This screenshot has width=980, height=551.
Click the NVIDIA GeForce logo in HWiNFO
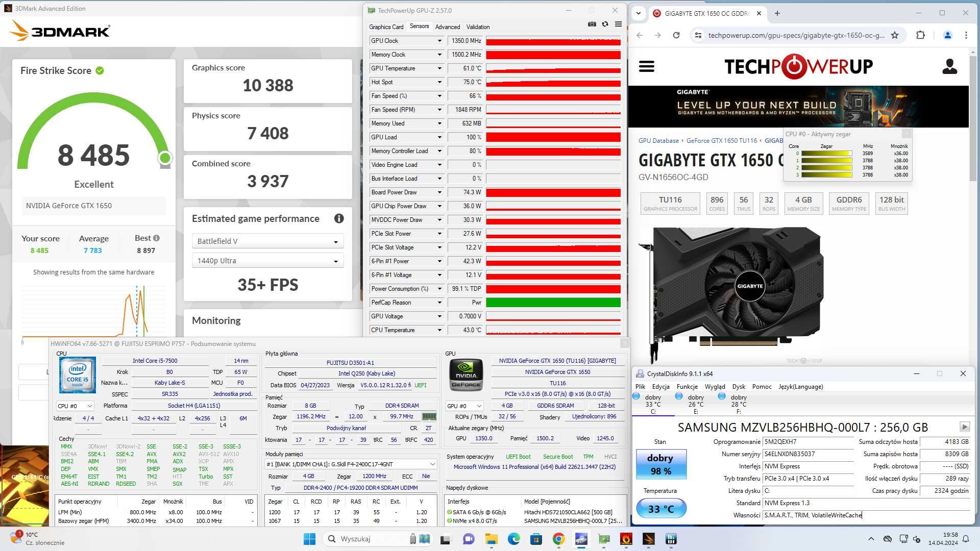[x=465, y=375]
